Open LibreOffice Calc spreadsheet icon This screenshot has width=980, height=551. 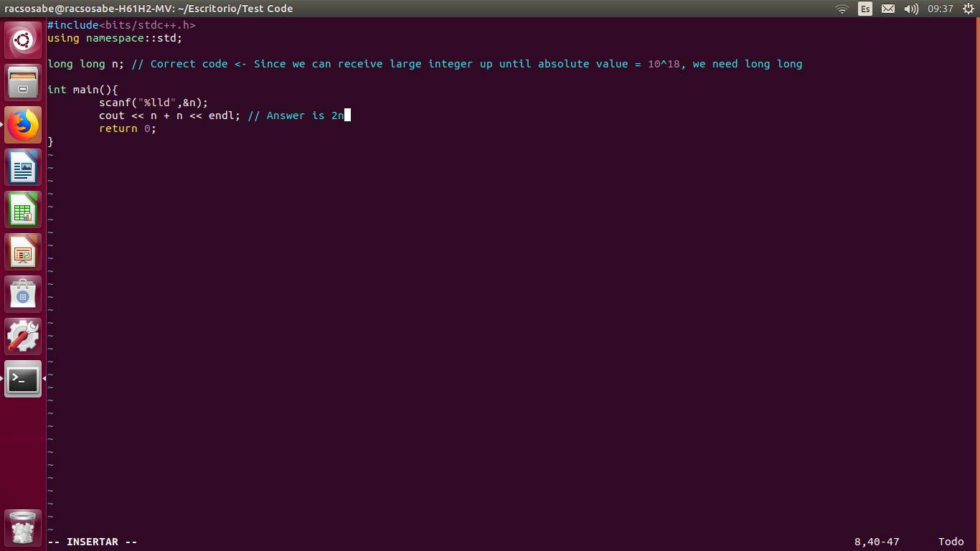click(23, 209)
